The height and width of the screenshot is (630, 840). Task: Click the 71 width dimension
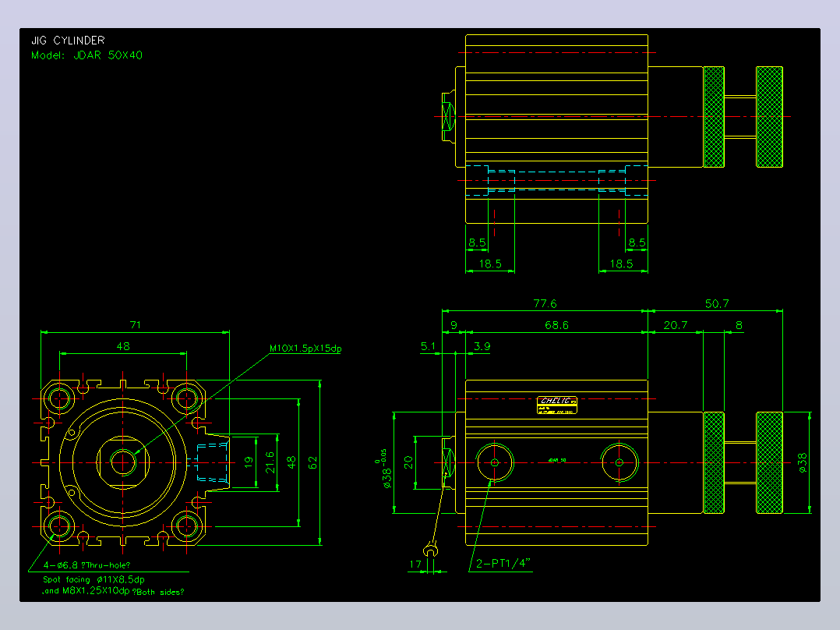pos(136,325)
